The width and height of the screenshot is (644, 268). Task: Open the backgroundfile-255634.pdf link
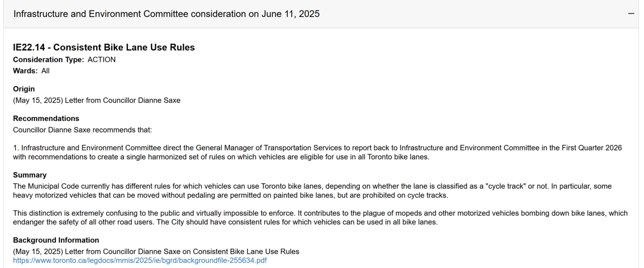[140, 260]
